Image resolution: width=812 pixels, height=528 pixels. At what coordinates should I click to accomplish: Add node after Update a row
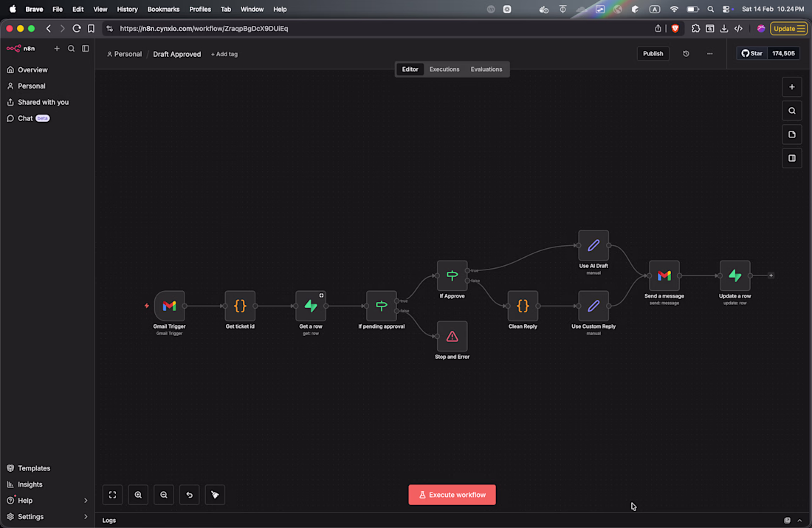tap(771, 275)
